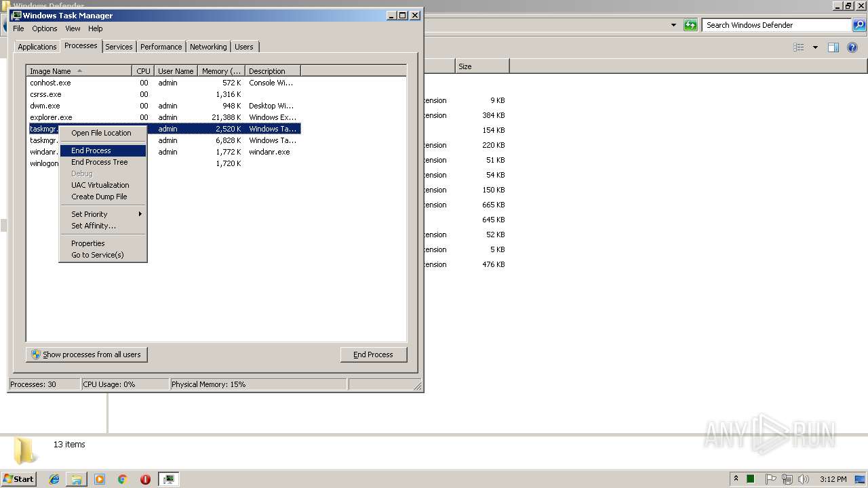Switch to the Services tab
This screenshot has height=488, width=868.
(x=119, y=47)
